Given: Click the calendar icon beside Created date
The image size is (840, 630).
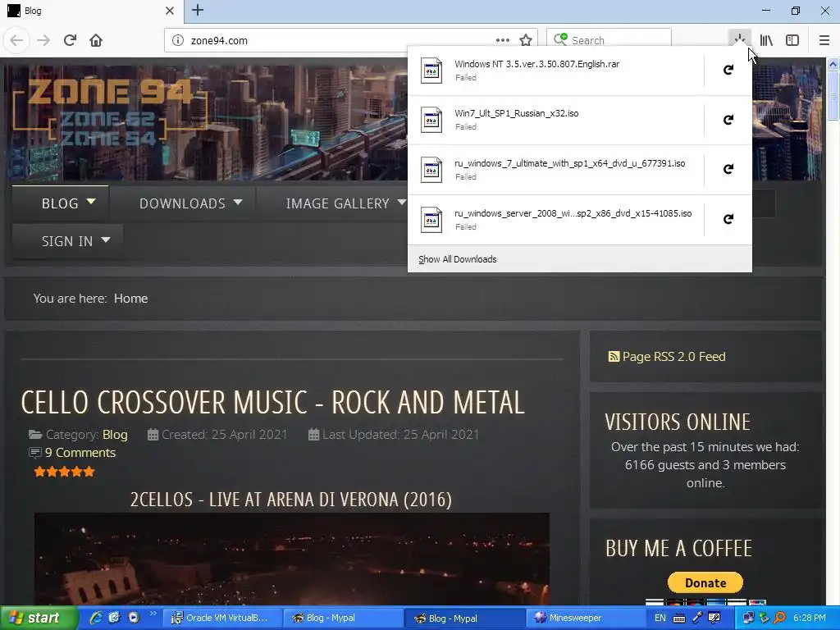Looking at the screenshot, I should (x=153, y=435).
